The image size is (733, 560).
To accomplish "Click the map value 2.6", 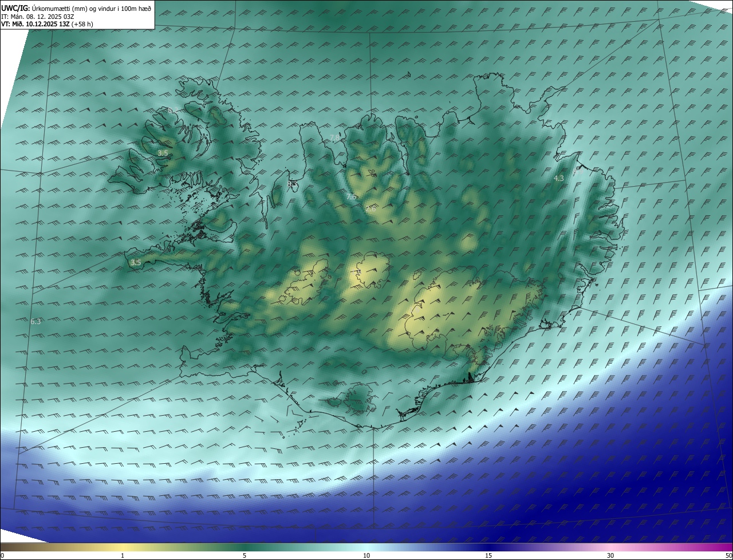I will pyautogui.click(x=371, y=209).
